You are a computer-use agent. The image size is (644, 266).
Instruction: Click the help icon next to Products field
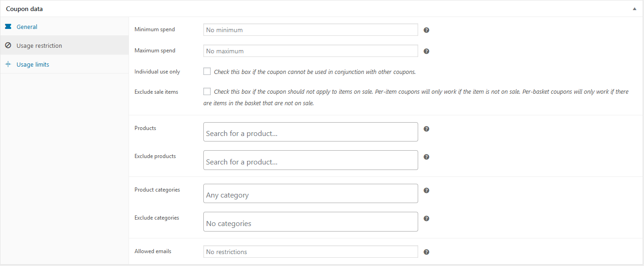[426, 129]
